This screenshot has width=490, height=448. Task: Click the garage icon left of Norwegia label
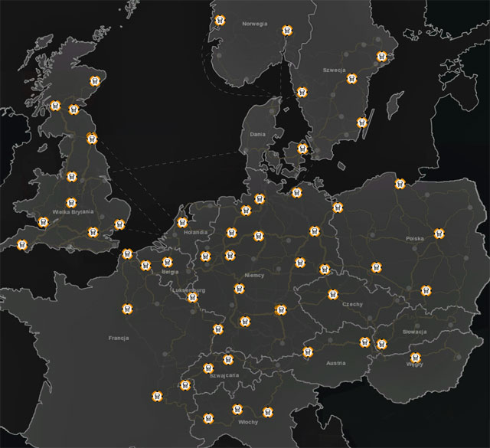[x=220, y=21]
